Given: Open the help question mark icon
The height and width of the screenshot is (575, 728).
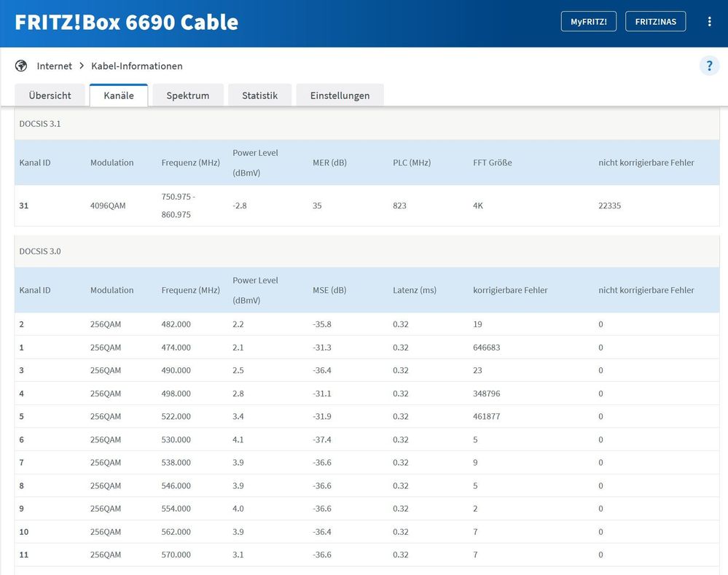Looking at the screenshot, I should tap(709, 66).
